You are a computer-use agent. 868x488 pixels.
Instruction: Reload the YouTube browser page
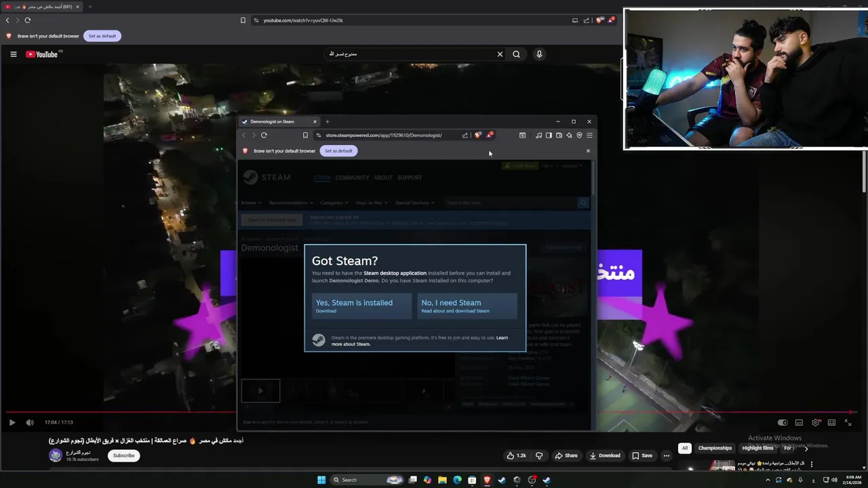coord(28,20)
